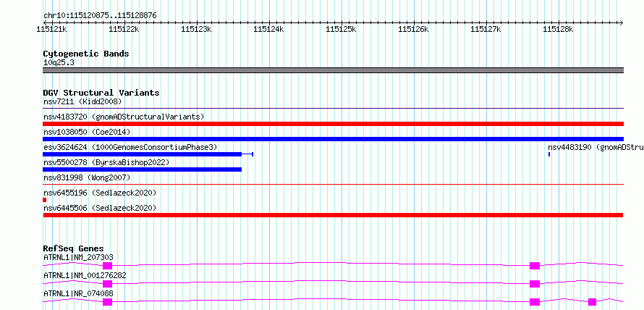Select the NM_001276282 exon near 115127.7k
Viewport: 644px width, 310px height.
click(534, 284)
